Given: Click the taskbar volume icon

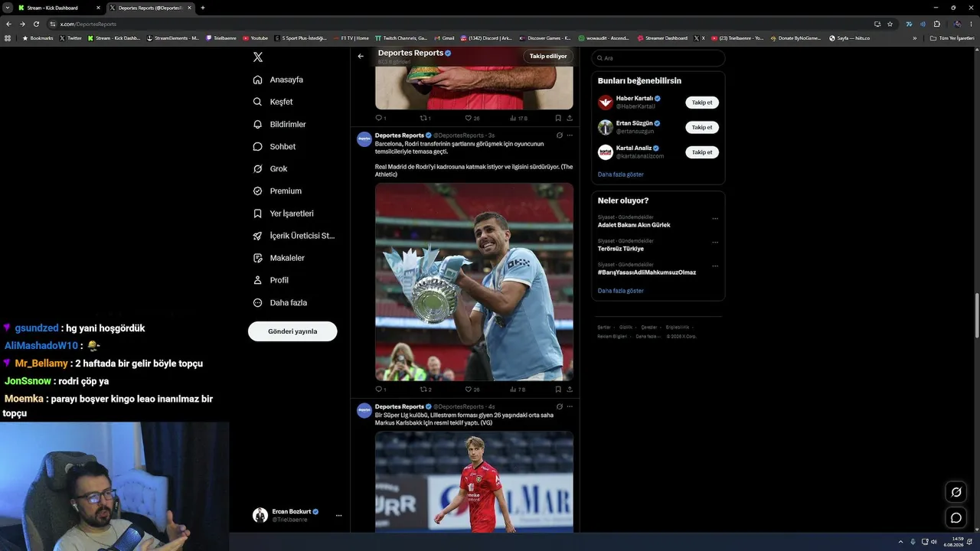Looking at the screenshot, I should (933, 542).
